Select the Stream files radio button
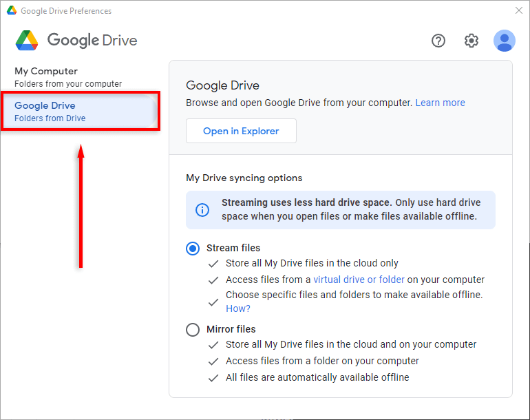The height and width of the screenshot is (420, 530). point(193,249)
